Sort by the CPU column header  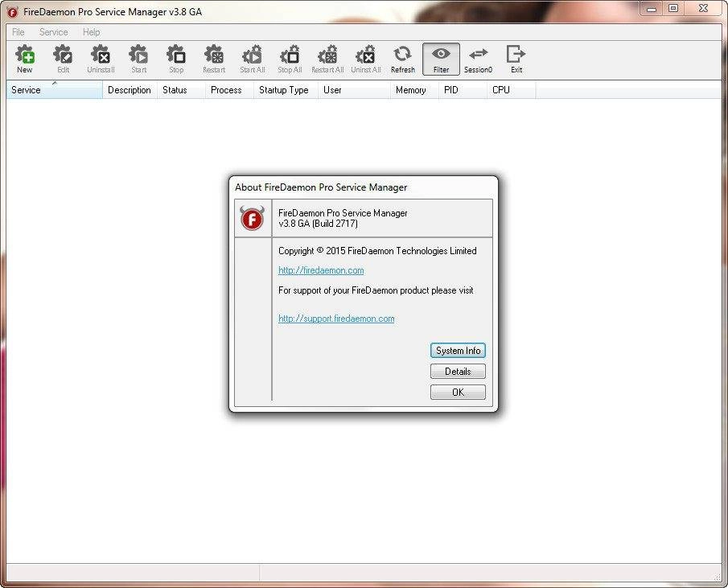(511, 90)
